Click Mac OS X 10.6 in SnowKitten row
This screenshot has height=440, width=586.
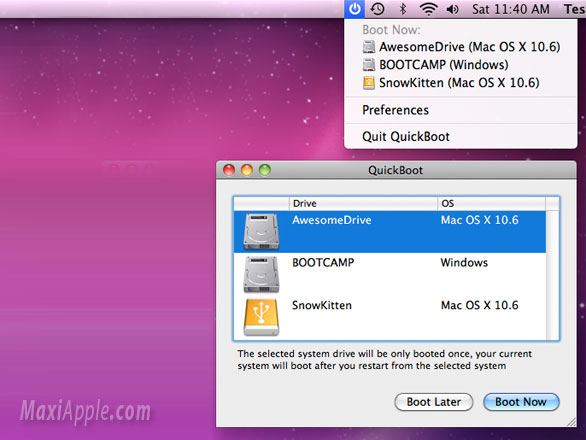[479, 305]
